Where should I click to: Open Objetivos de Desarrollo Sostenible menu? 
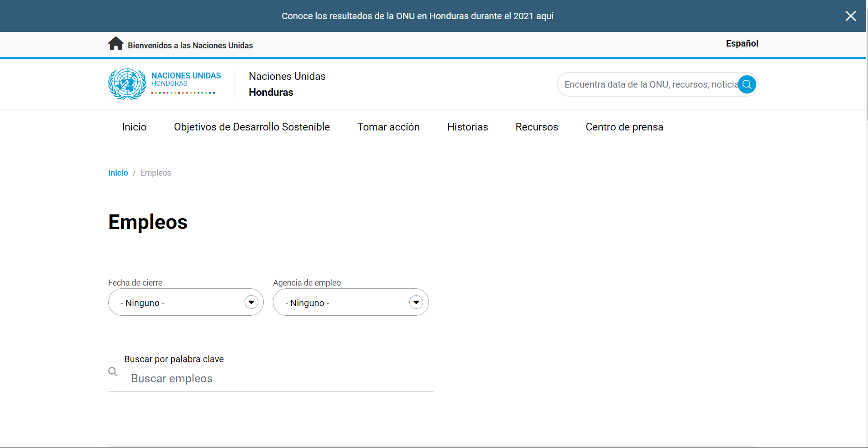251,127
